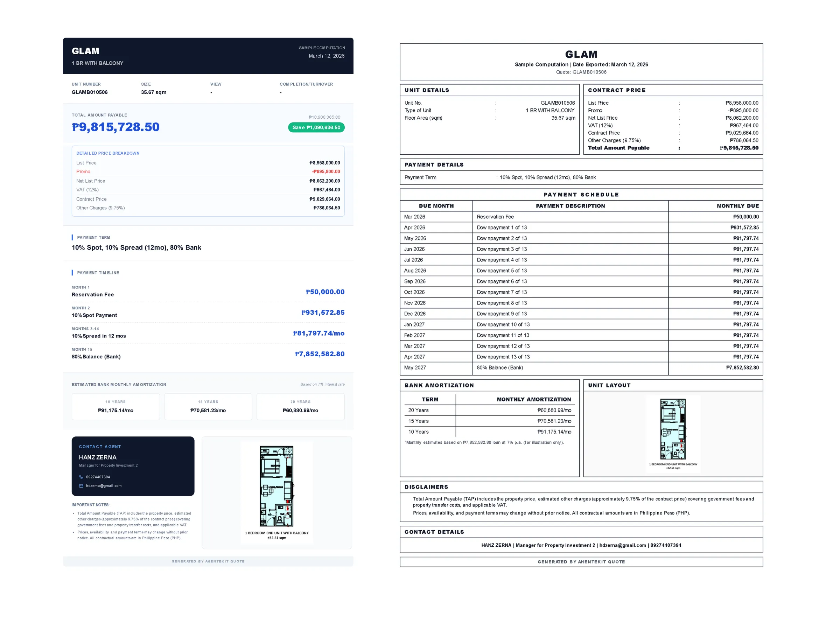
Task: Click the Bank Amortization section header
Action: (439, 385)
